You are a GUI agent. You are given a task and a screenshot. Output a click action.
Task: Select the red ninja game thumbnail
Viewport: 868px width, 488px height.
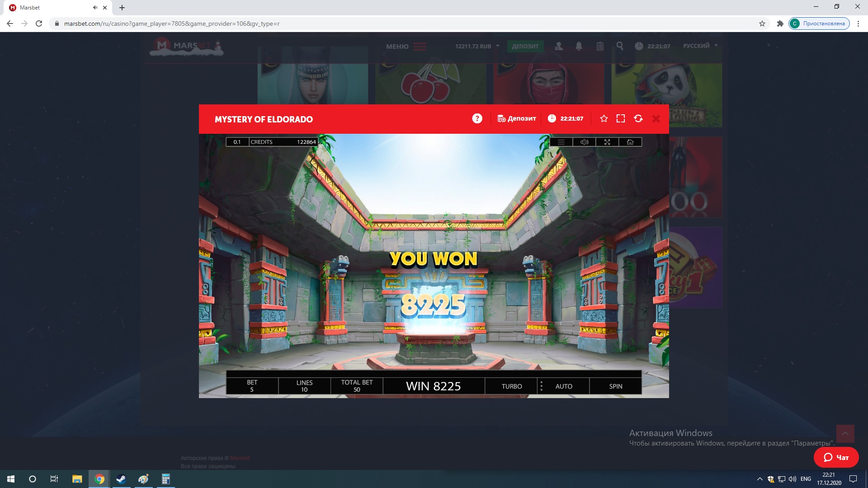(x=549, y=84)
